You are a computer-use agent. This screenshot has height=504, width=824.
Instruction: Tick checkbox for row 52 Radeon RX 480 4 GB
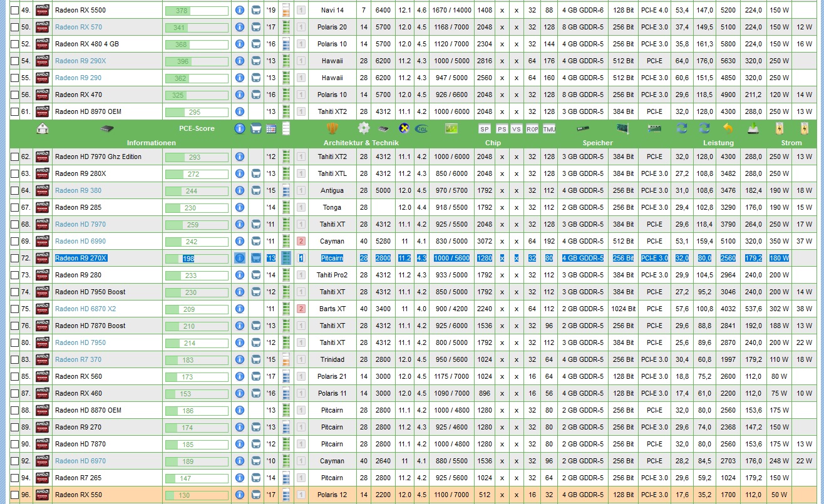15,44
